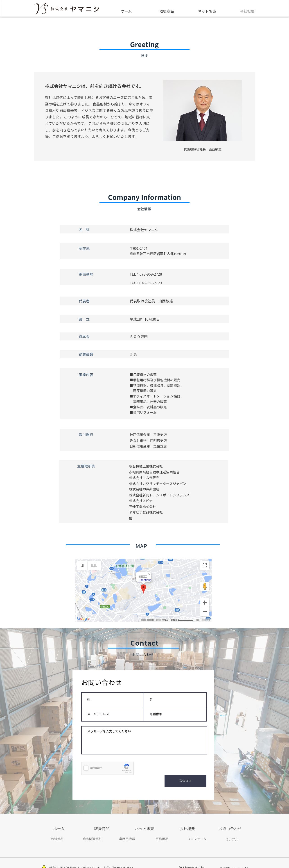Open 取扱商品 link in the footer
This screenshot has height=868, width=289.
[102, 829]
